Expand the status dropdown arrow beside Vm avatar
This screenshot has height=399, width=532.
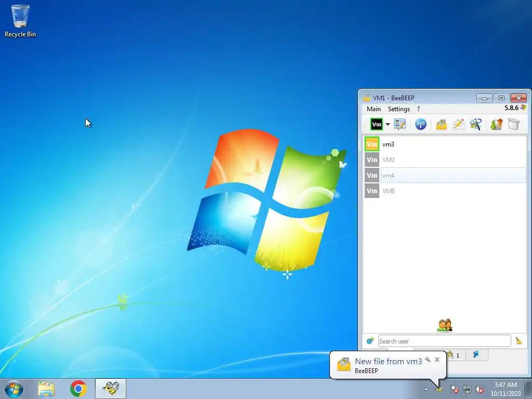388,124
